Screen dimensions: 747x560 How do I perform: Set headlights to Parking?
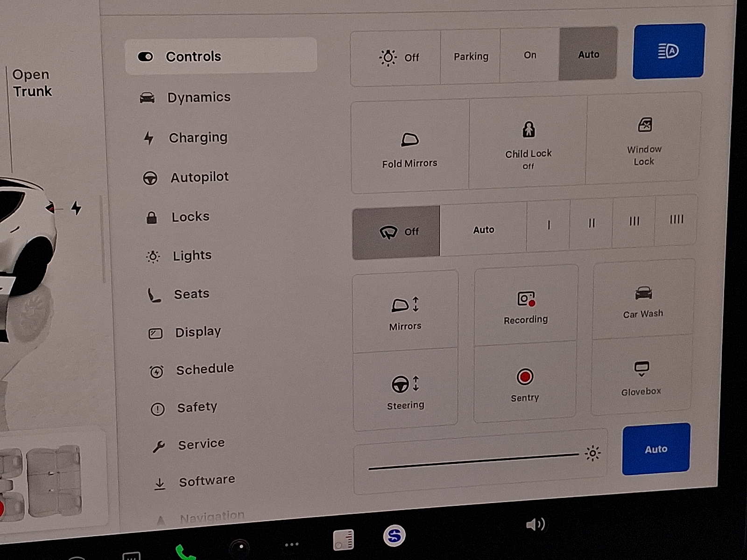click(x=471, y=56)
